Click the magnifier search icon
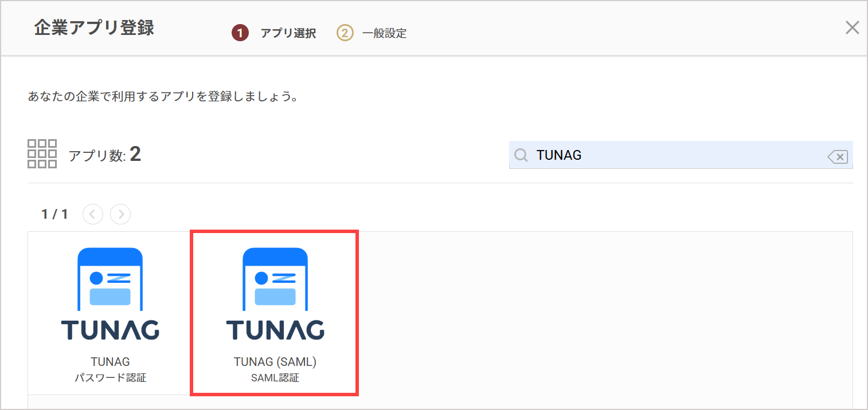 coord(521,155)
